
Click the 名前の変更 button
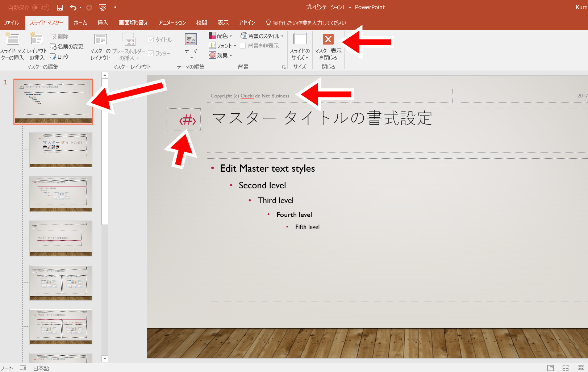[x=67, y=46]
